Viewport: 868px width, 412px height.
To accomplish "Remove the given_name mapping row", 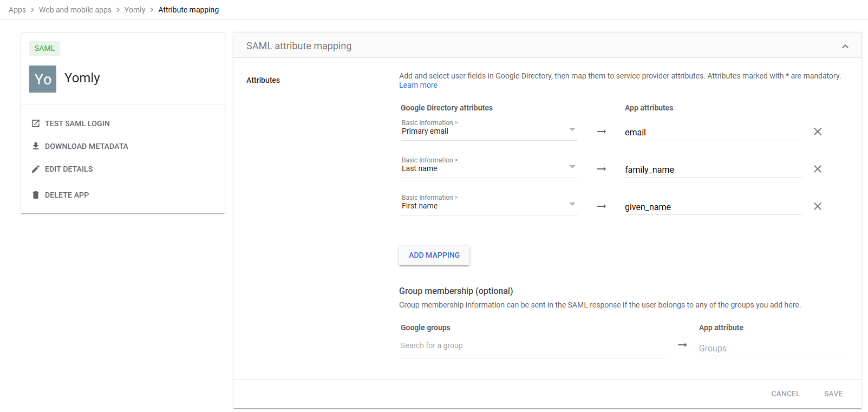I will [818, 206].
